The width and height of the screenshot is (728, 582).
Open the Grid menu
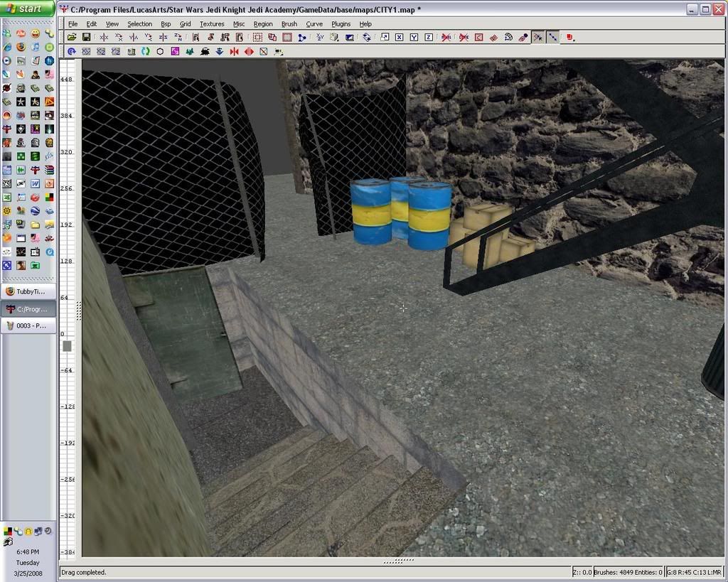point(186,23)
